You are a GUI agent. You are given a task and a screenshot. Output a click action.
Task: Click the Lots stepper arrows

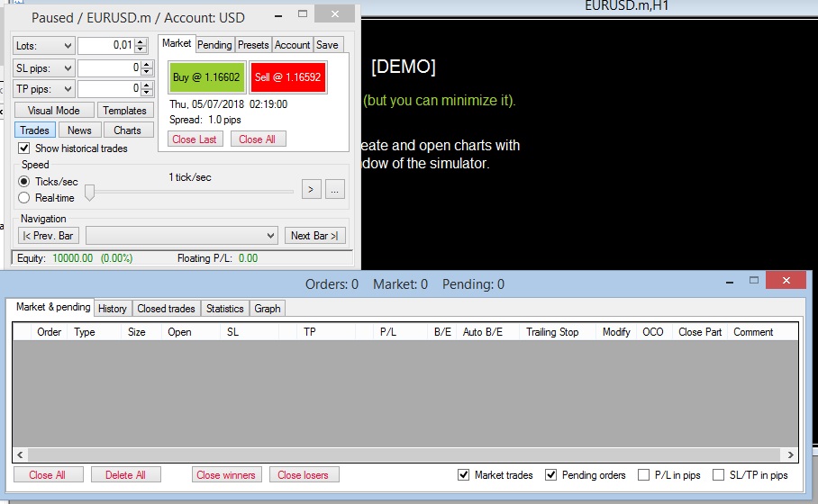pos(141,46)
